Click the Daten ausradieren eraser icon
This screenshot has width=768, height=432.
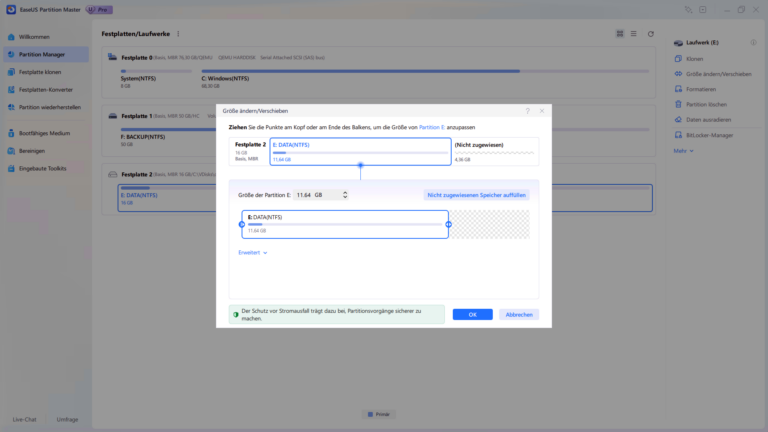point(678,120)
